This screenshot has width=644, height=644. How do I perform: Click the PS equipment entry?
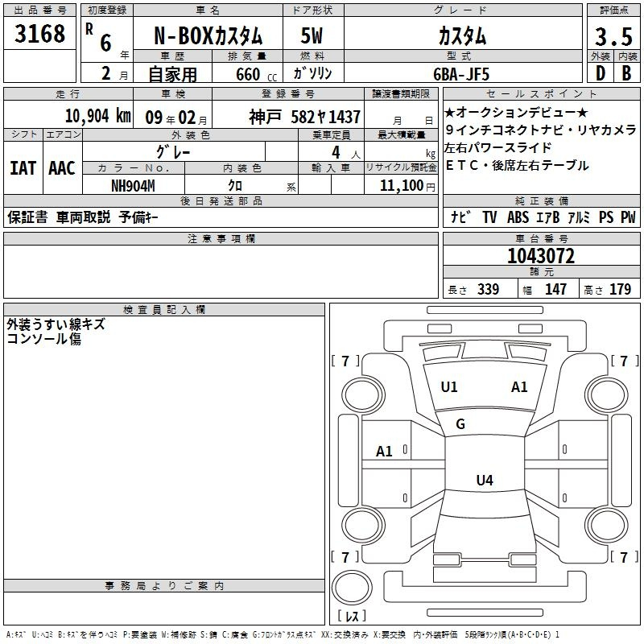(606, 217)
